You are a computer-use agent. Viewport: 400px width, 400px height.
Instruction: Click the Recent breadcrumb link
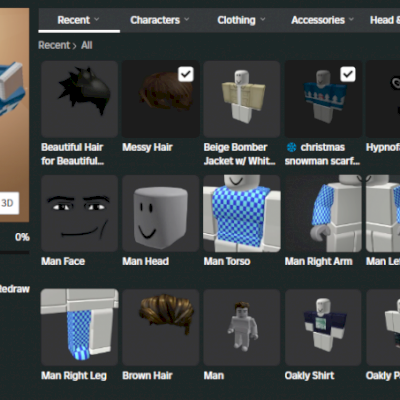tap(54, 45)
